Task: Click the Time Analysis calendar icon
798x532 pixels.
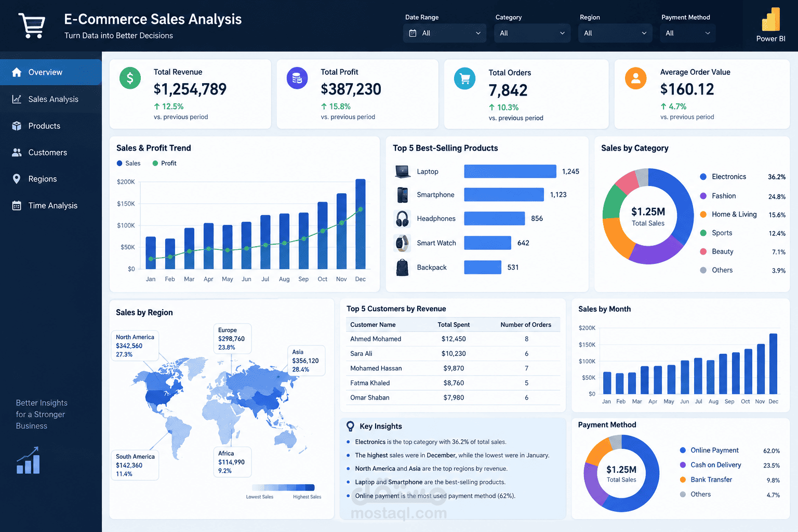Action: [x=17, y=205]
